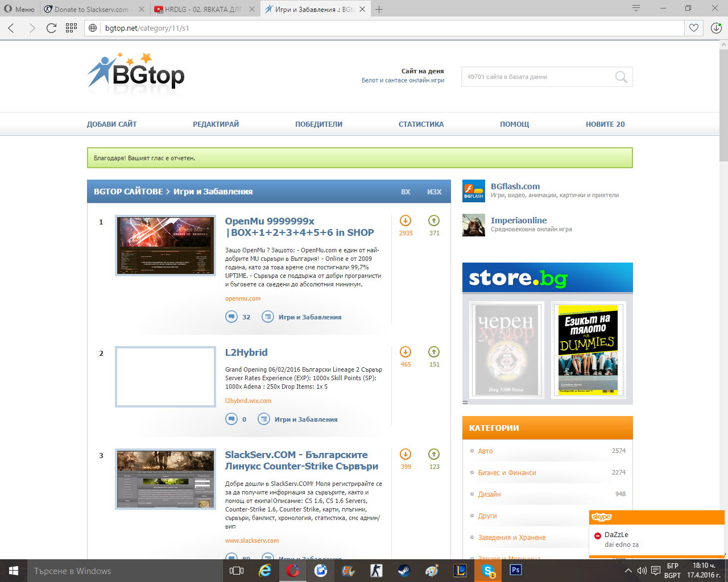Viewport: 728px width, 582px height.
Task: Open ПОМОЩ menu item
Action: [x=515, y=124]
